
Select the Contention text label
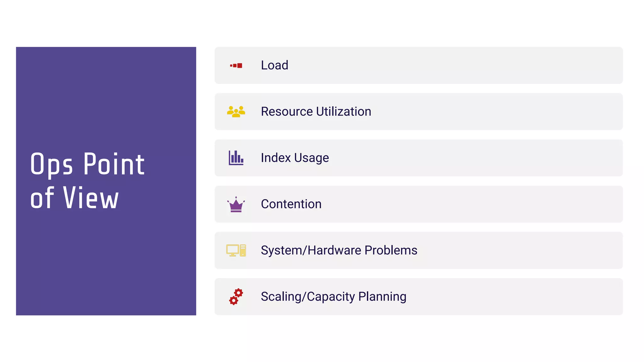pyautogui.click(x=291, y=204)
